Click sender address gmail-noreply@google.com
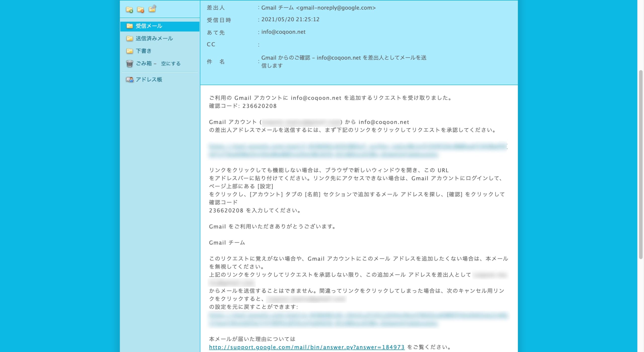The image size is (644, 352). coord(336,8)
